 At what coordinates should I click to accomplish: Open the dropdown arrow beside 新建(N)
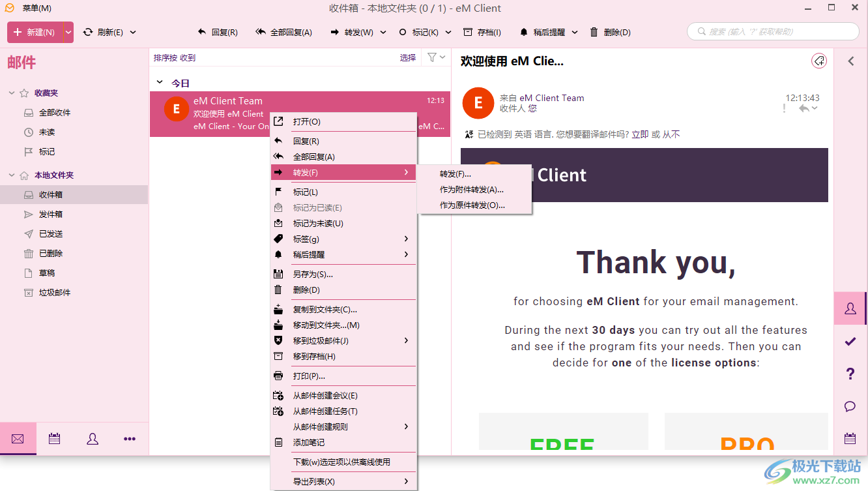click(x=68, y=32)
